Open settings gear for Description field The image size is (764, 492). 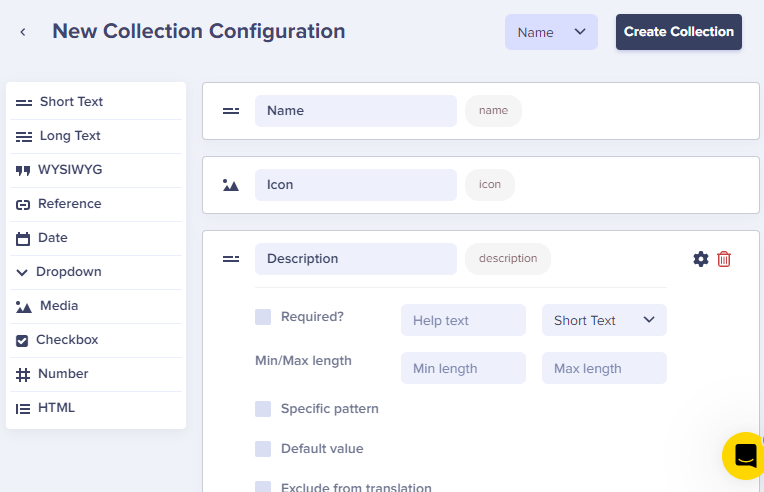[701, 259]
